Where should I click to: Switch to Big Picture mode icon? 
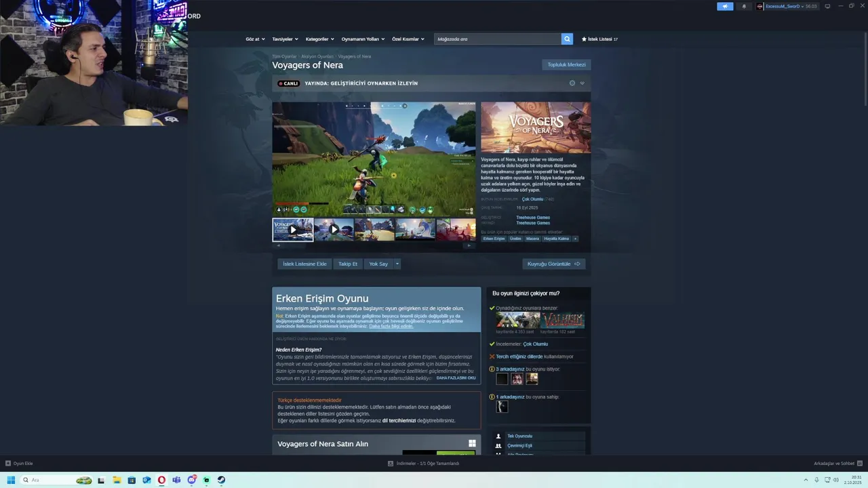coord(827,6)
